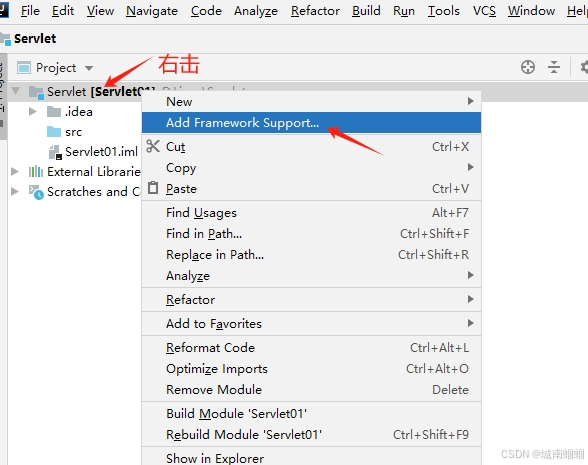Open the Project panel settings gear
Screen dimensions: 588x465
coord(584,68)
